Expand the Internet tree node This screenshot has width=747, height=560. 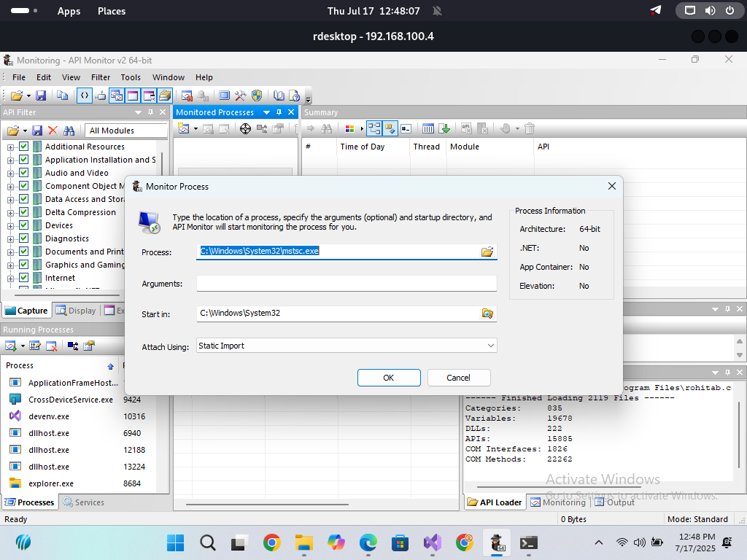tap(11, 278)
